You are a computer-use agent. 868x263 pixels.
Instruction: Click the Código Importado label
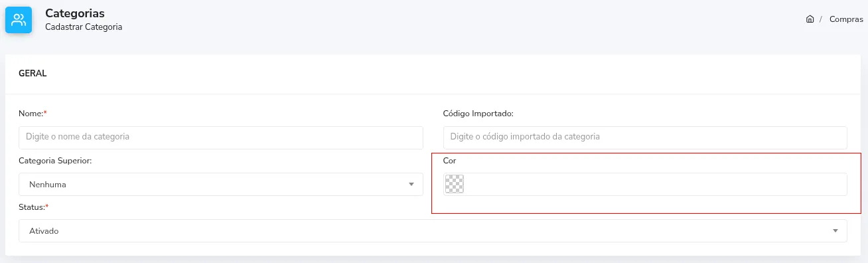click(x=478, y=114)
